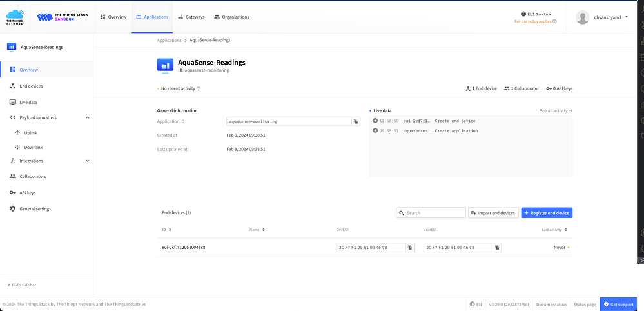Open the Applications top navigation tab
644x311 pixels.
[x=152, y=17]
